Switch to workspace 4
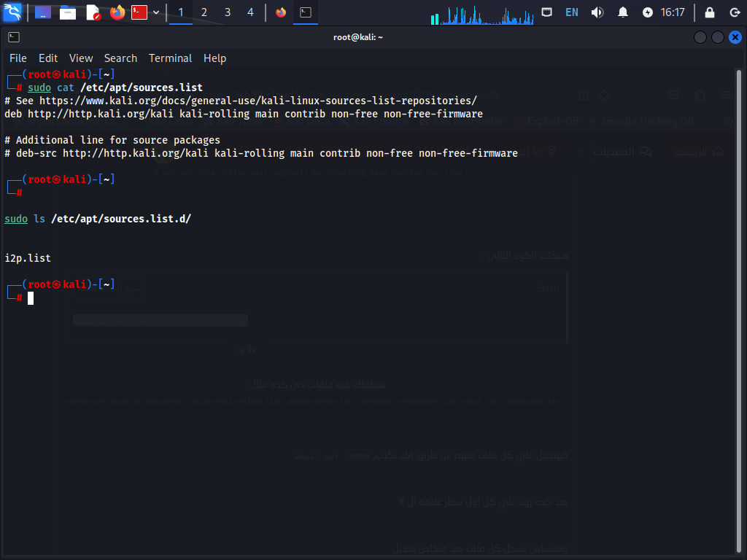This screenshot has width=747, height=560. [251, 12]
